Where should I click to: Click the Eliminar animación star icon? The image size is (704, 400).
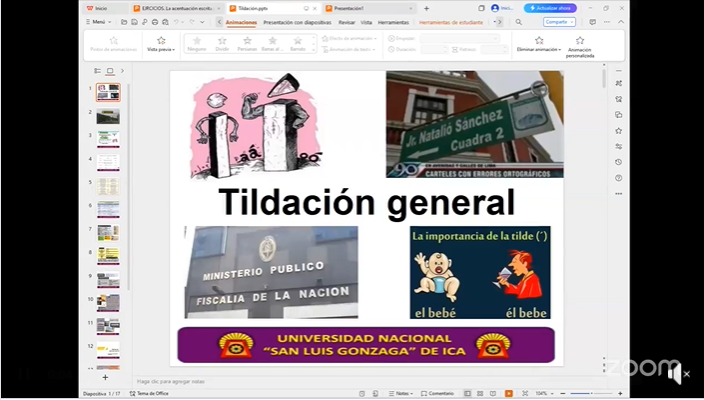[539, 41]
